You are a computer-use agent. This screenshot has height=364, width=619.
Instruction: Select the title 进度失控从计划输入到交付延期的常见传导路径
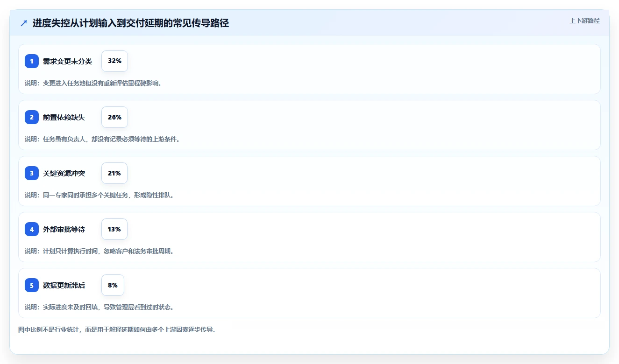coord(131,23)
